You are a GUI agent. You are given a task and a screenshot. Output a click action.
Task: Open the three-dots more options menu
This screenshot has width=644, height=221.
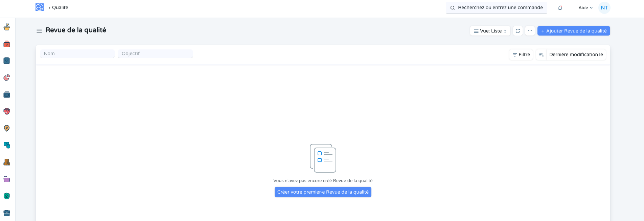530,31
